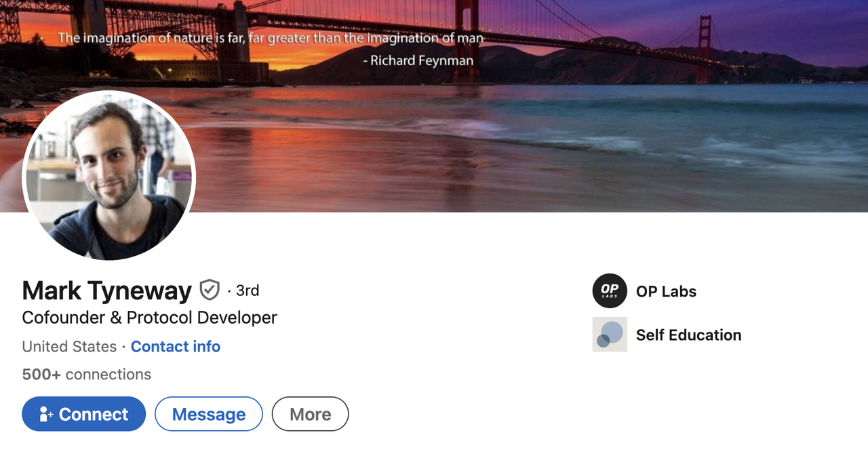This screenshot has height=452, width=868.
Task: Click the Self Education text link
Action: pyautogui.click(x=688, y=335)
